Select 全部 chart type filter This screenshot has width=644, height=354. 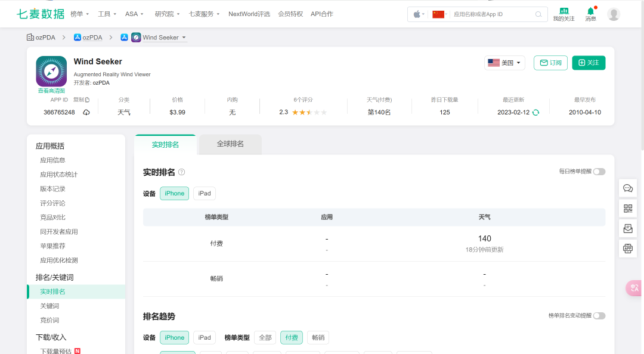[265, 337]
